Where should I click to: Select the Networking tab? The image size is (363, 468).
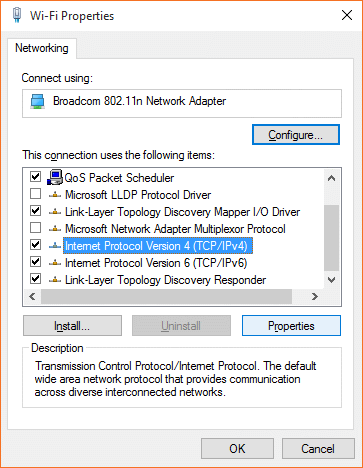pos(42,48)
